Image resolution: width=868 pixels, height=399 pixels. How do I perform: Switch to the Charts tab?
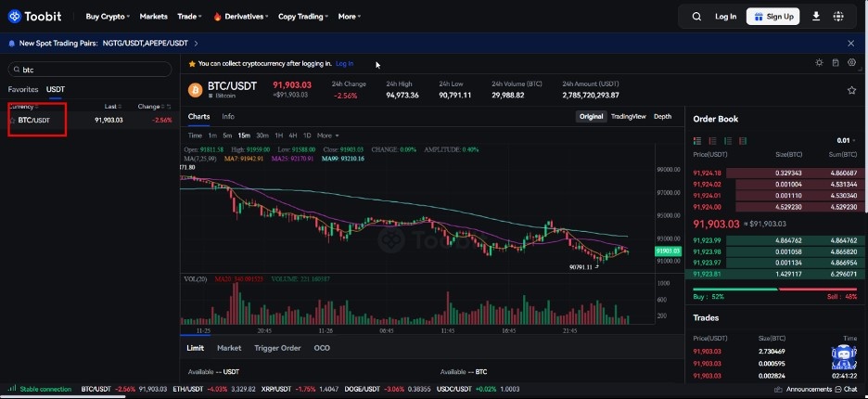[198, 116]
